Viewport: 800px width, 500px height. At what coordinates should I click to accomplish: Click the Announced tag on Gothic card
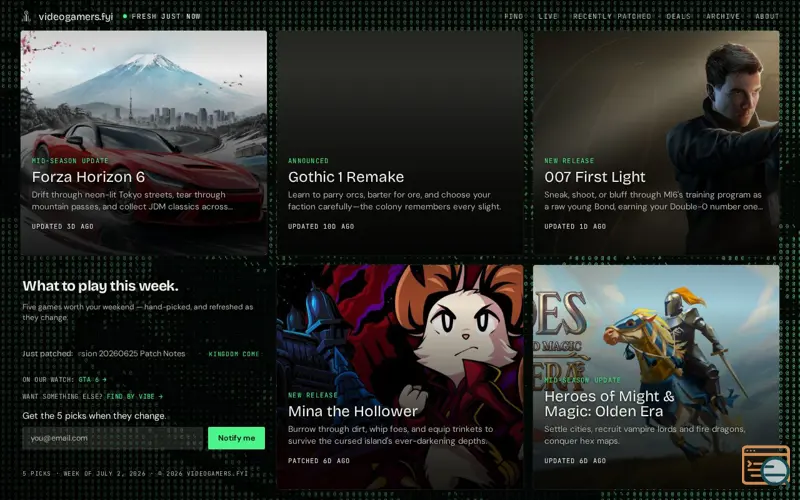coord(308,161)
